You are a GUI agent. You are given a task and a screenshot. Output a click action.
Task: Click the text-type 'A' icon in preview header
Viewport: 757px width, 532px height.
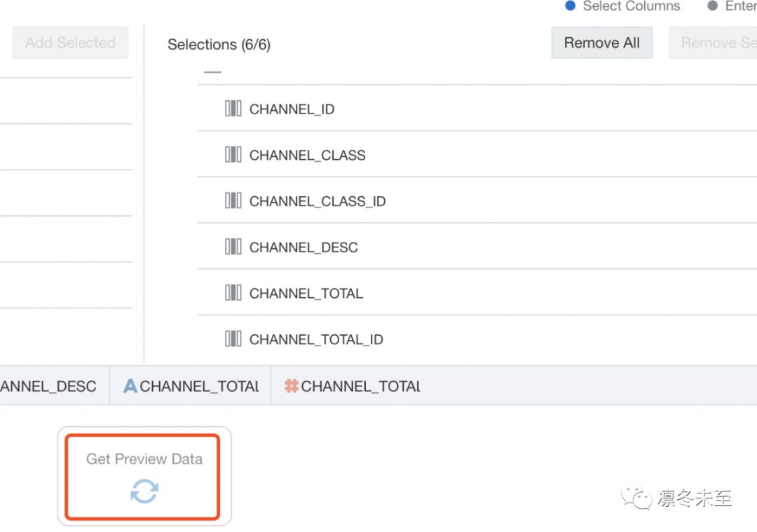(x=130, y=386)
